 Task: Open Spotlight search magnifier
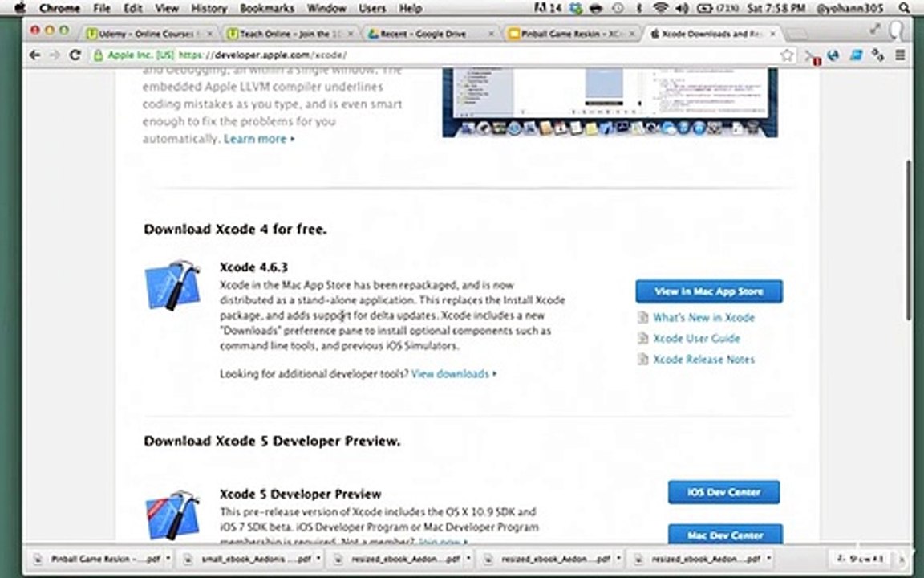(904, 8)
